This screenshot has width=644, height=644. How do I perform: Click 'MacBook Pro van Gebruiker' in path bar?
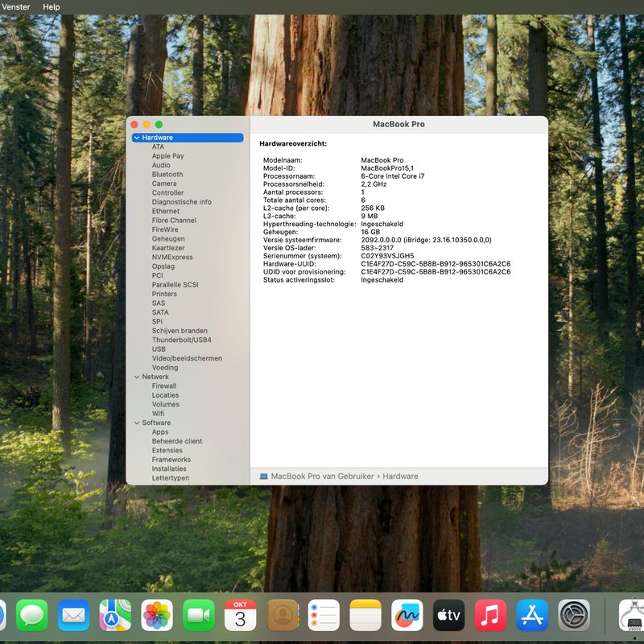point(322,477)
